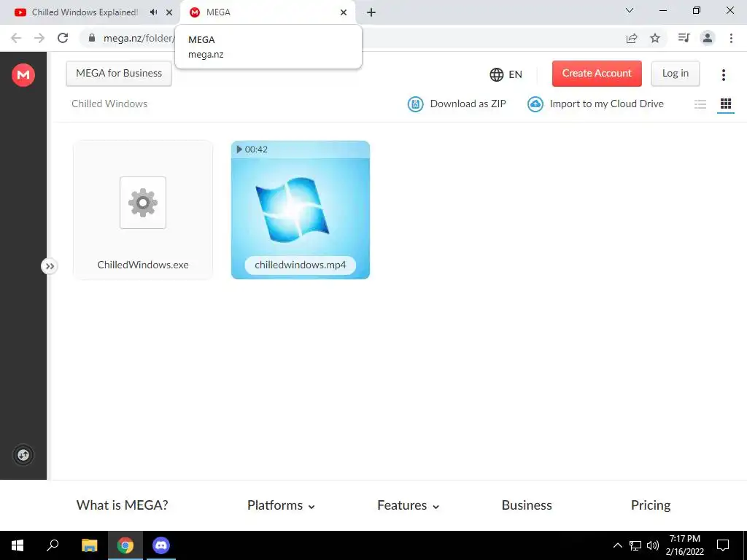Open Windows Start menu
The image size is (747, 560).
tap(18, 545)
